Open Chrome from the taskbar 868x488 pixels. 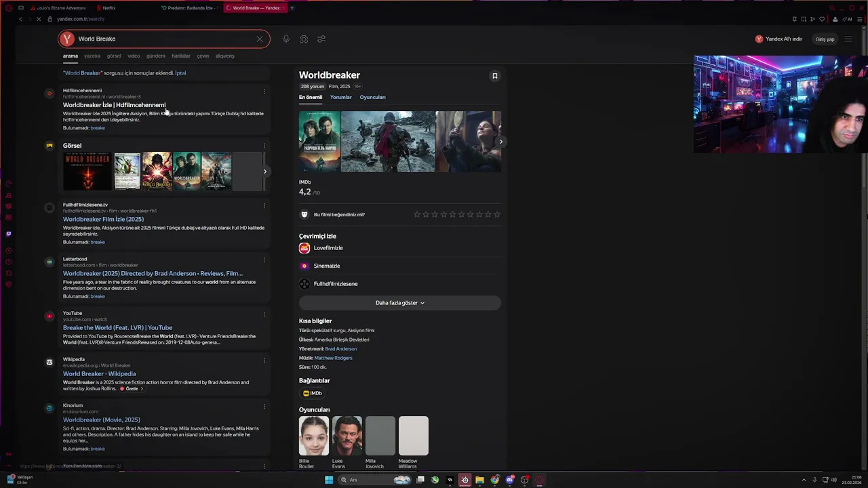[x=495, y=480]
